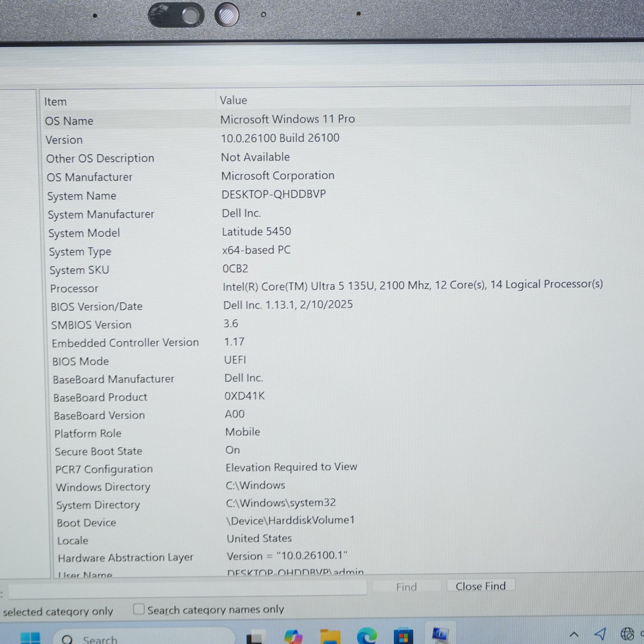
Task: Click the value x64-based PC
Action: [257, 250]
